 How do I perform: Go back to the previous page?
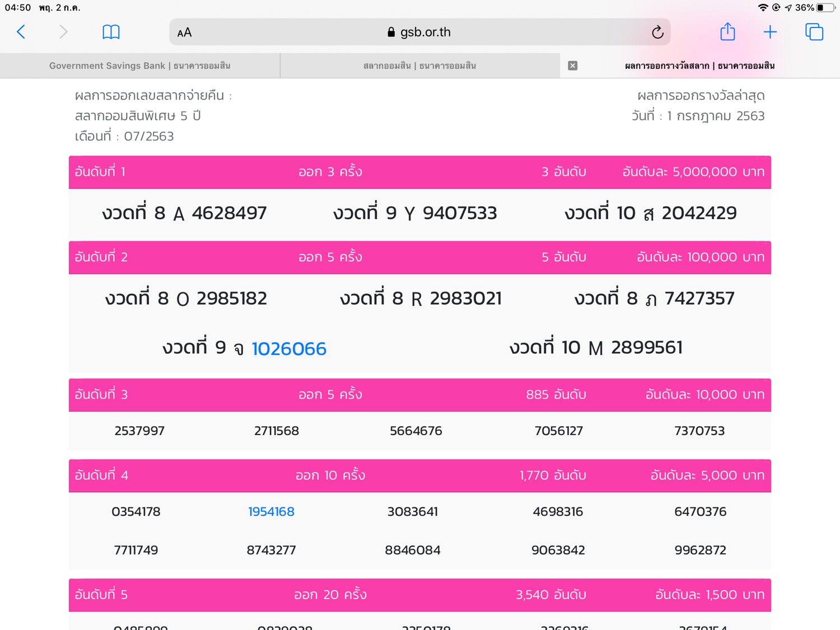(21, 32)
